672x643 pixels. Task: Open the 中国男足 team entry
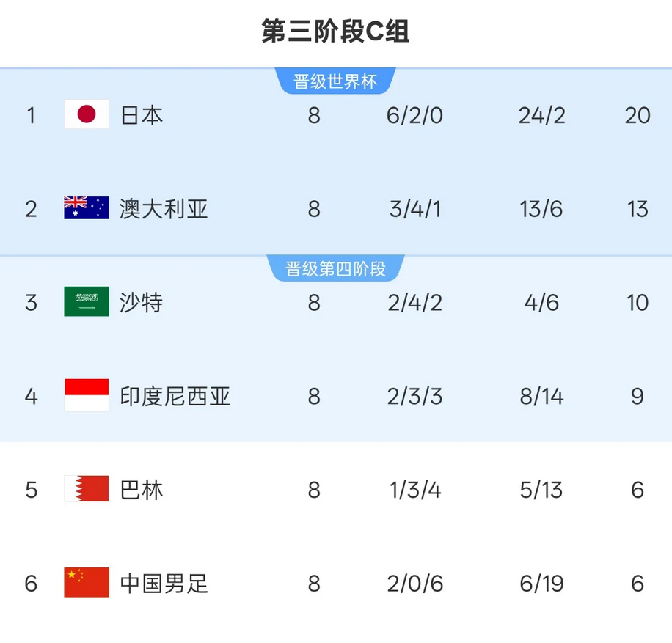click(164, 584)
